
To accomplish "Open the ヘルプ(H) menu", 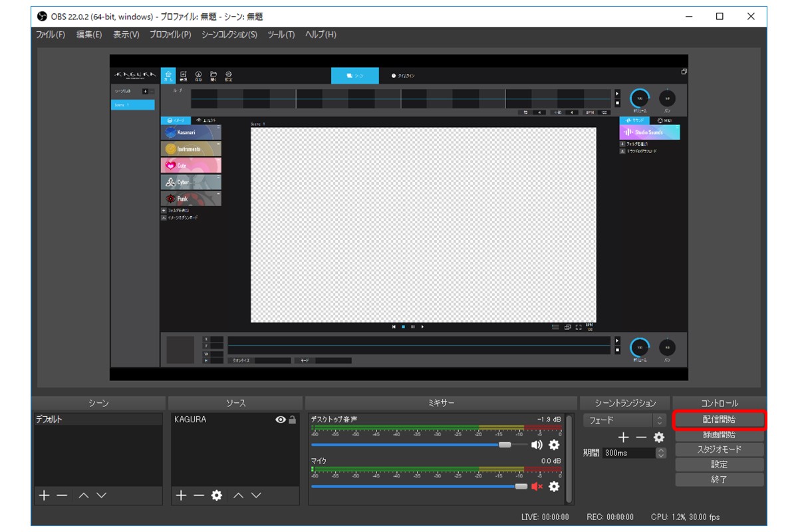I will point(321,35).
